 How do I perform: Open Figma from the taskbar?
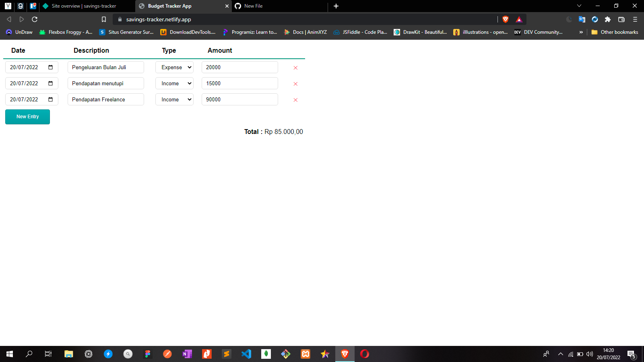point(148,354)
